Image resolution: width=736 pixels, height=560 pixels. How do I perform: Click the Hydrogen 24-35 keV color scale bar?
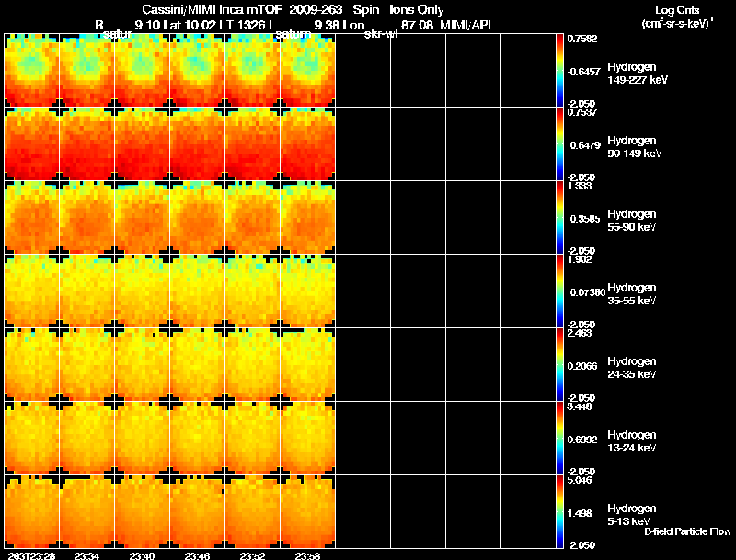559,365
